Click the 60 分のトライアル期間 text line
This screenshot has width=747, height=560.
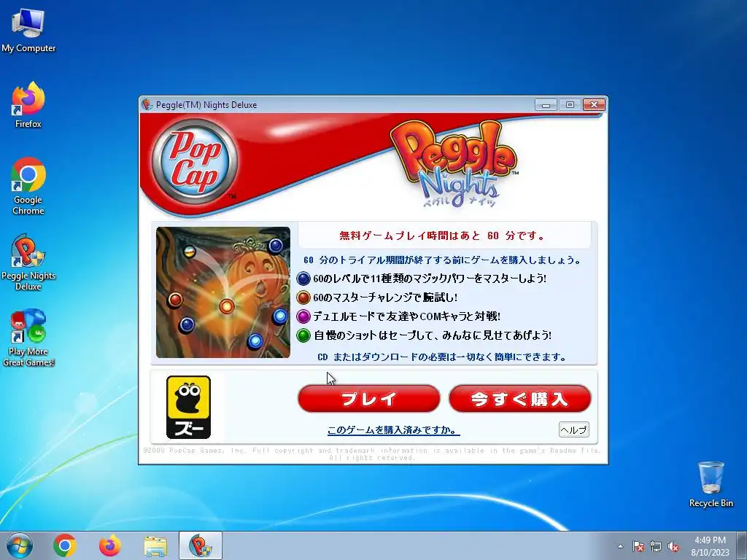pos(442,260)
